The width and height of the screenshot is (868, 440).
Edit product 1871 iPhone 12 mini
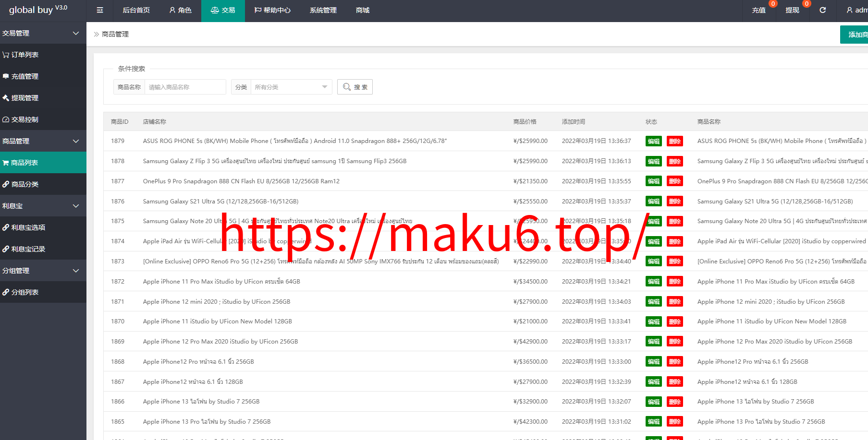pyautogui.click(x=654, y=302)
